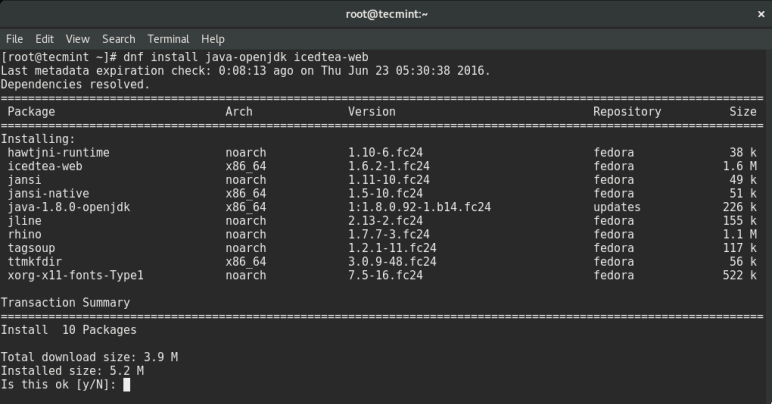Click the 226 k size value

point(740,207)
